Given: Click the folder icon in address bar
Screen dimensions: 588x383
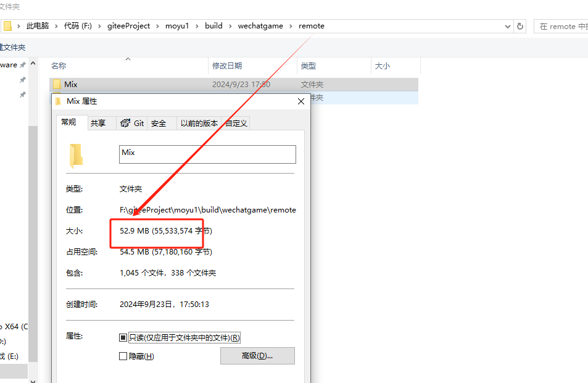Looking at the screenshot, I should click(7, 26).
